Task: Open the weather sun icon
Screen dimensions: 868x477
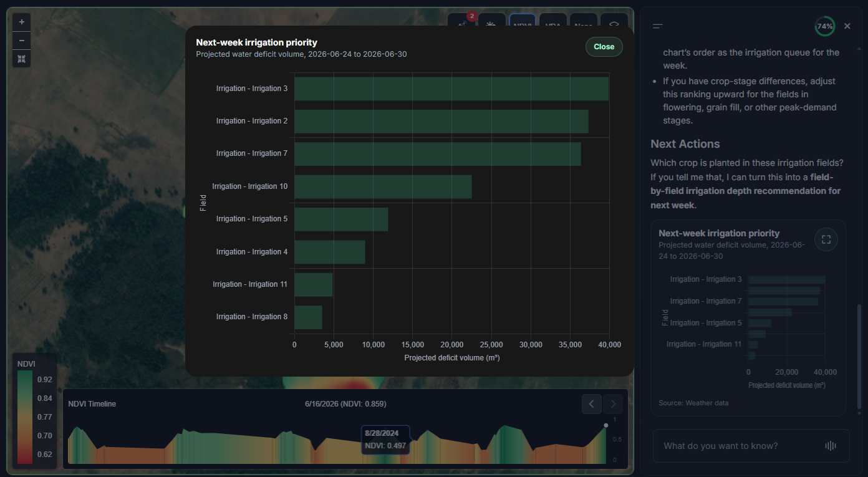Action: 491,22
